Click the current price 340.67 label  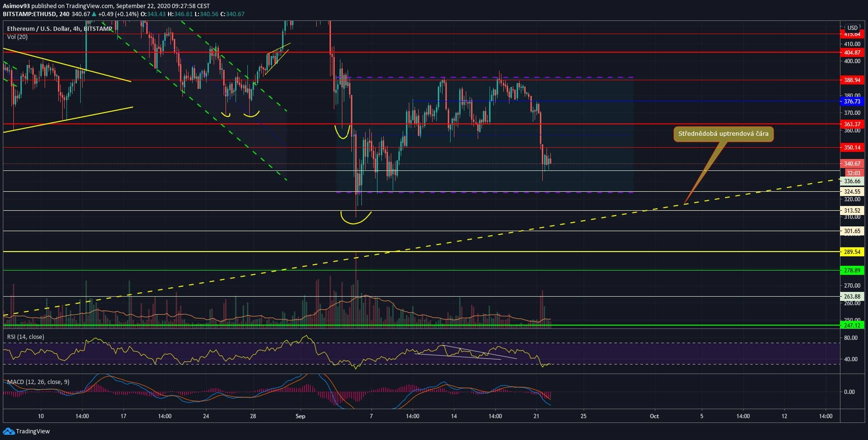tap(852, 164)
